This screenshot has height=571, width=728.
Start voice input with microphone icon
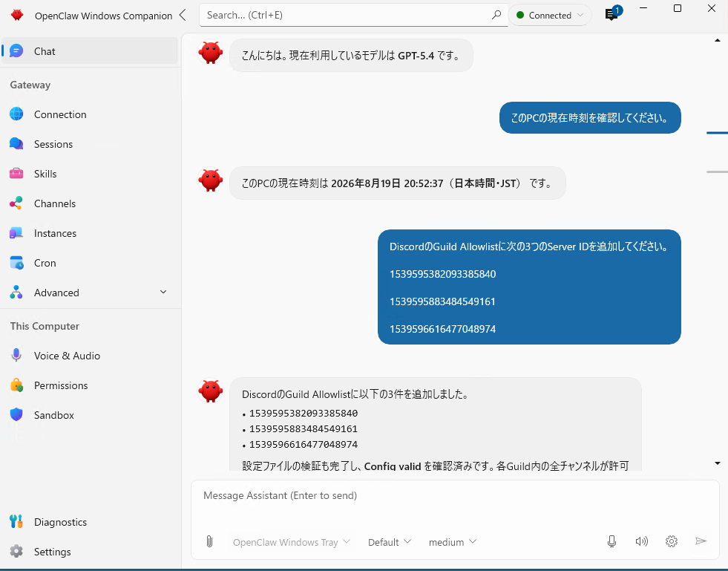click(612, 541)
